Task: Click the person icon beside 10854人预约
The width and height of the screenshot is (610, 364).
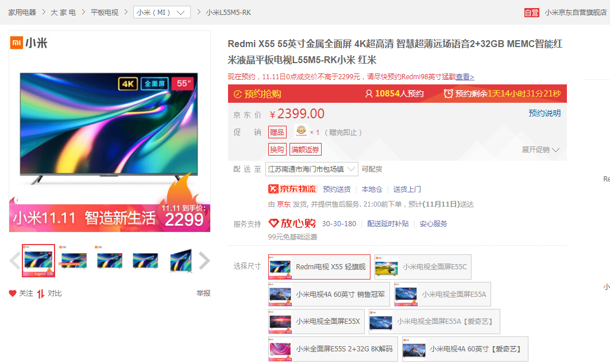Action: click(x=368, y=94)
